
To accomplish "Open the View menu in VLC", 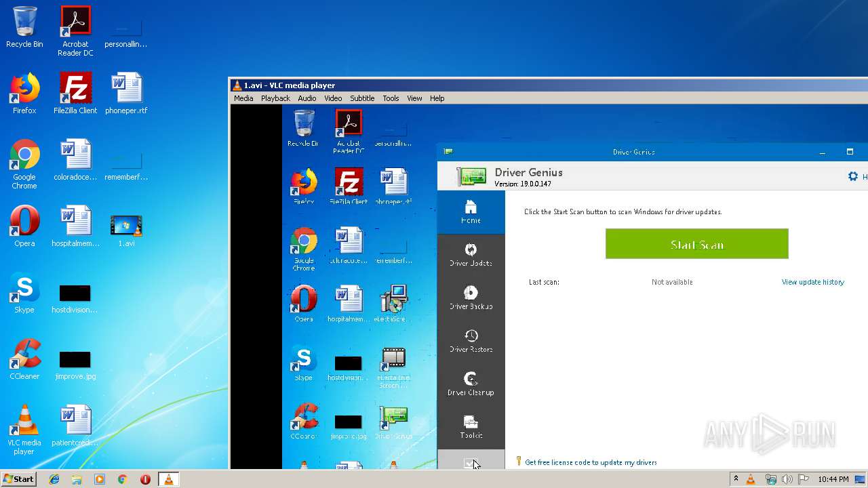I will [x=414, y=98].
